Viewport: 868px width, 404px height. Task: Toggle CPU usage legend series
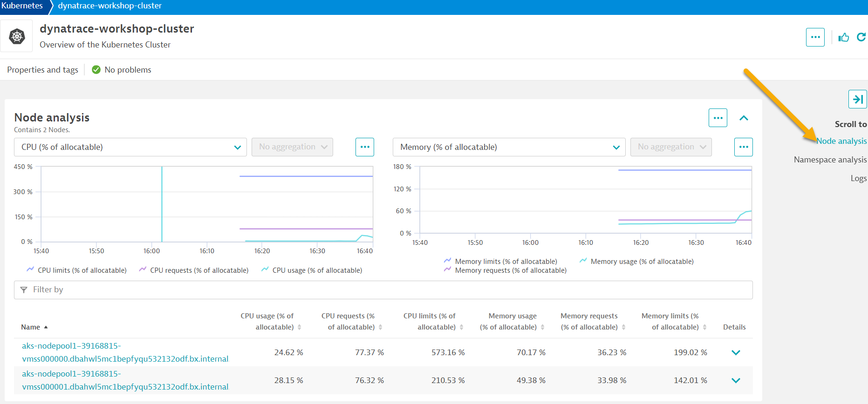click(x=312, y=270)
